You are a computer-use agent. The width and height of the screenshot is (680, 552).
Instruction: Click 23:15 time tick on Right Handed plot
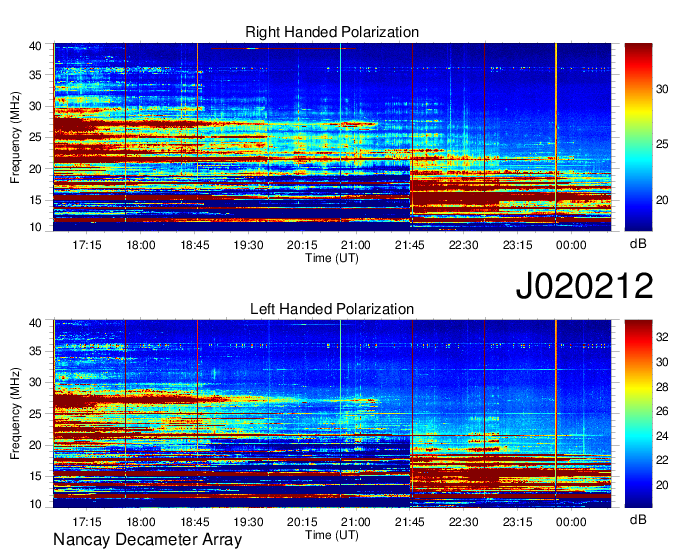(x=517, y=245)
